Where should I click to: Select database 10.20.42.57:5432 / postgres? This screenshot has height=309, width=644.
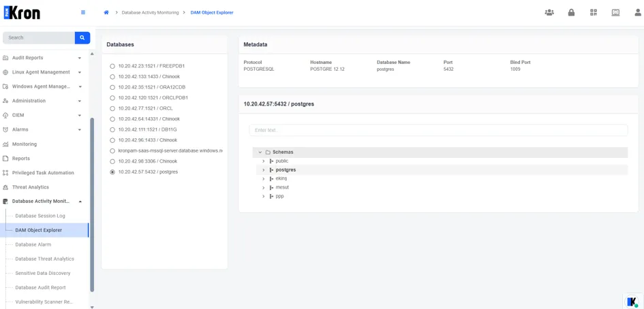(x=112, y=172)
